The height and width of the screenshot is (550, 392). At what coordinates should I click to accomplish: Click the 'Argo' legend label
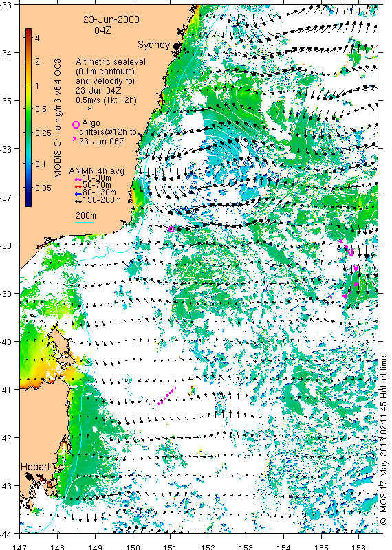91,123
